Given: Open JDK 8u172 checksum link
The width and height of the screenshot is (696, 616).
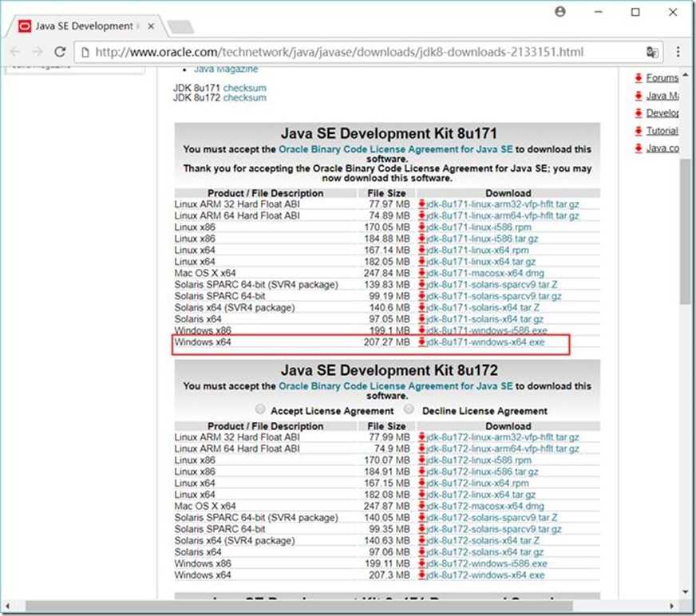Looking at the screenshot, I should (244, 97).
